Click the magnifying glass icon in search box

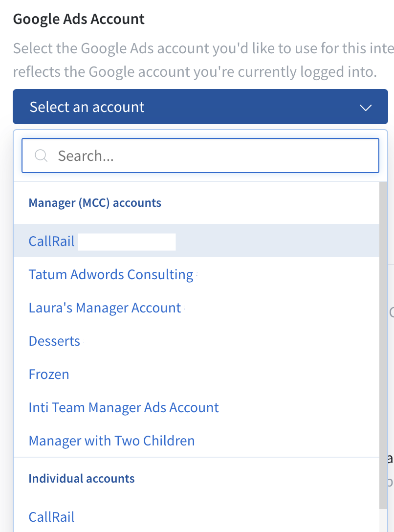(x=41, y=155)
